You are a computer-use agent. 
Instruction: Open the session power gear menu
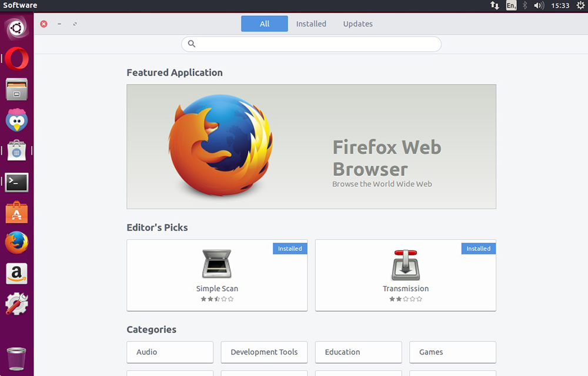(x=580, y=5)
